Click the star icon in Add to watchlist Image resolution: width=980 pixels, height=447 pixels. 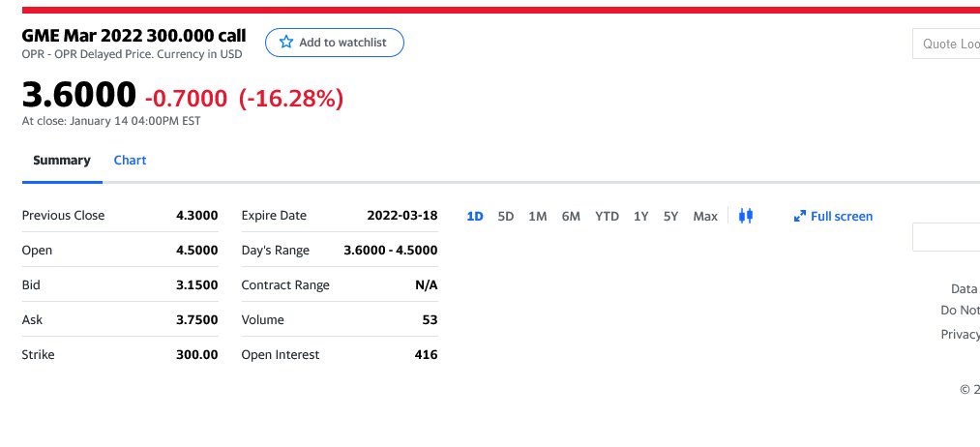coord(286,42)
